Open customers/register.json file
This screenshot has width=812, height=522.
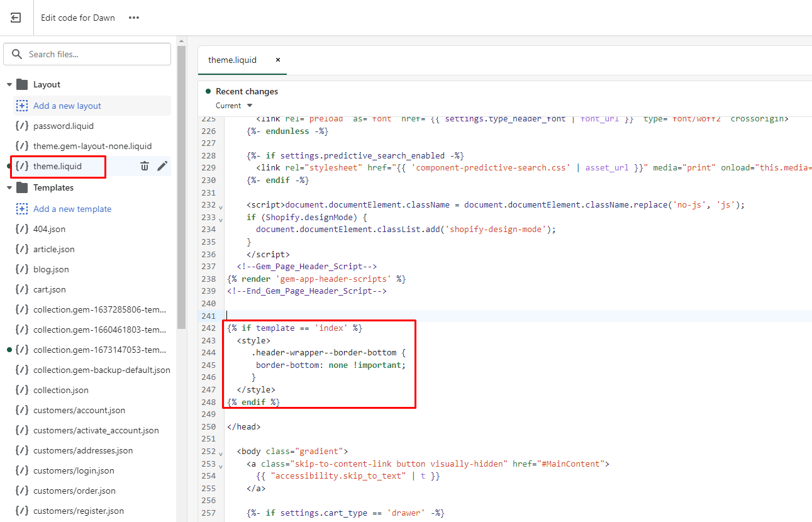click(x=79, y=511)
